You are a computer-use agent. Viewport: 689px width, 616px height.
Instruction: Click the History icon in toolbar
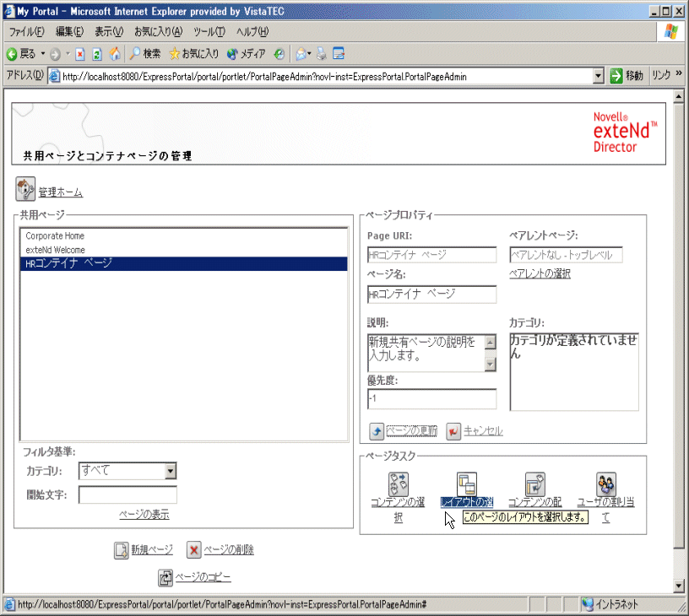point(279,53)
